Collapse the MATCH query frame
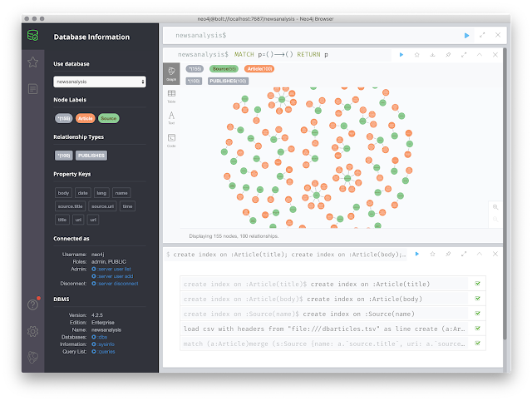Image resolution: width=532 pixels, height=401 pixels. pyautogui.click(x=480, y=55)
